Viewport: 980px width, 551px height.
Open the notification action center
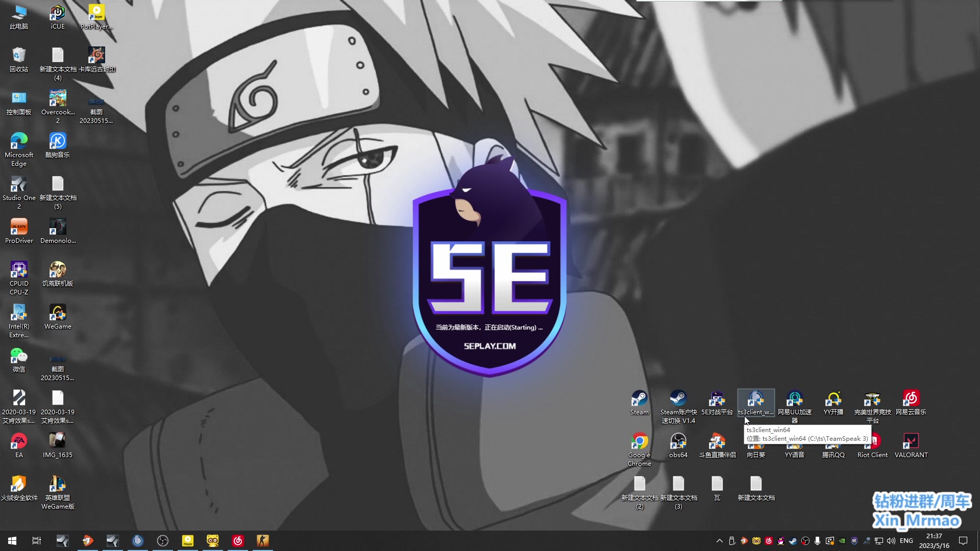click(963, 541)
